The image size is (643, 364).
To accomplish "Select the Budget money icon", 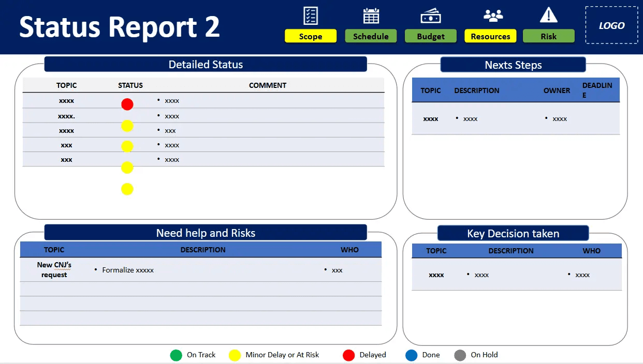I will click(x=430, y=16).
